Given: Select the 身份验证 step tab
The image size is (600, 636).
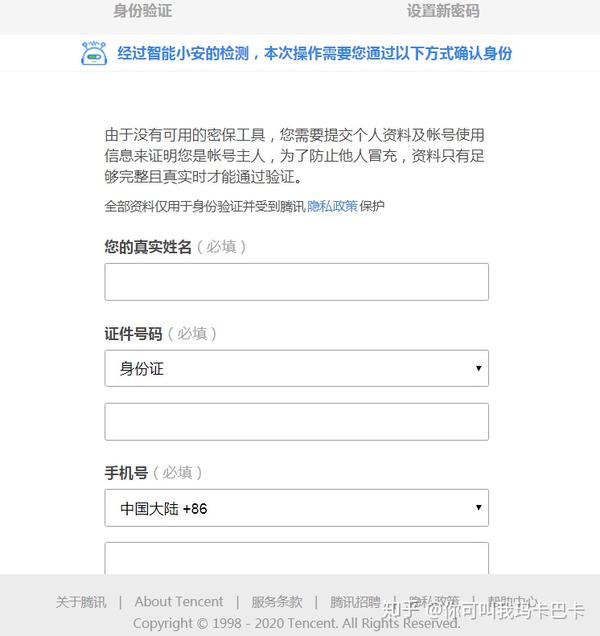Looking at the screenshot, I should tap(142, 11).
